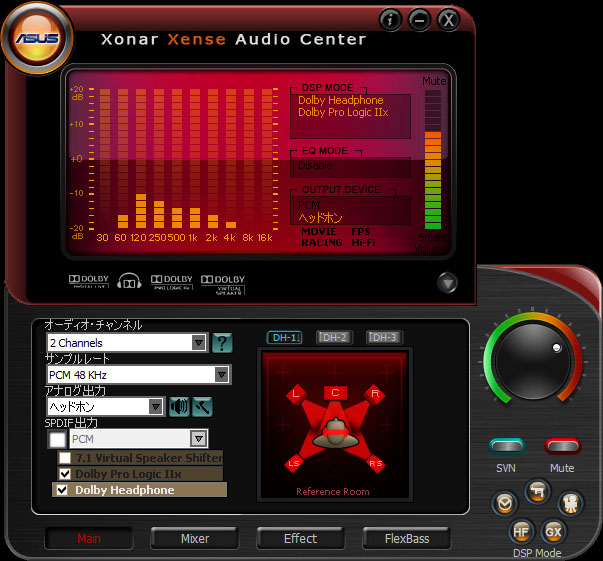Toggle the SVN smart volume button

click(507, 446)
